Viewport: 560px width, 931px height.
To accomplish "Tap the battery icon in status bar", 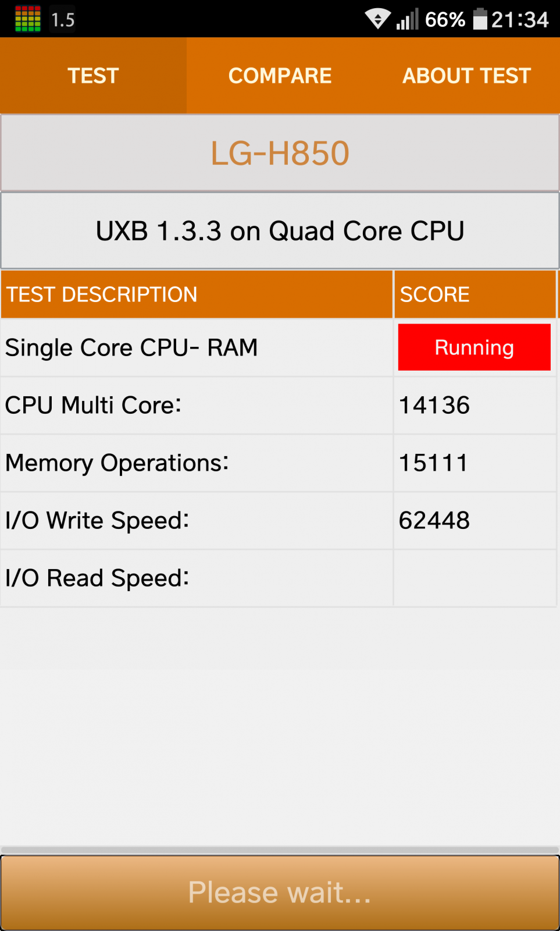I will point(480,19).
